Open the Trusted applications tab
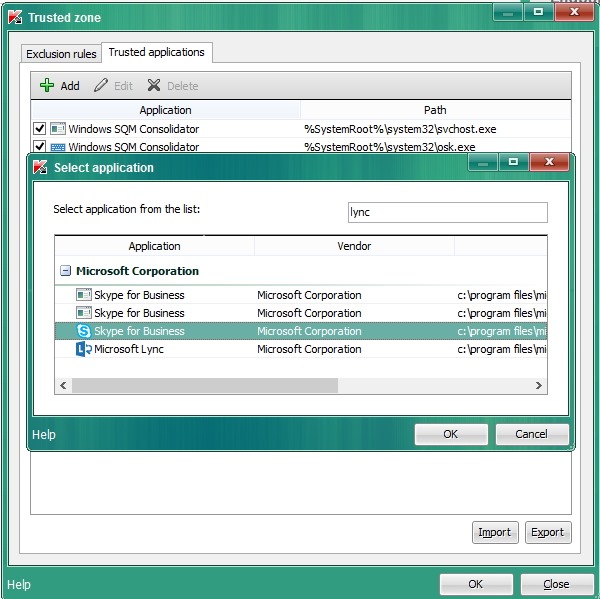 tap(156, 52)
